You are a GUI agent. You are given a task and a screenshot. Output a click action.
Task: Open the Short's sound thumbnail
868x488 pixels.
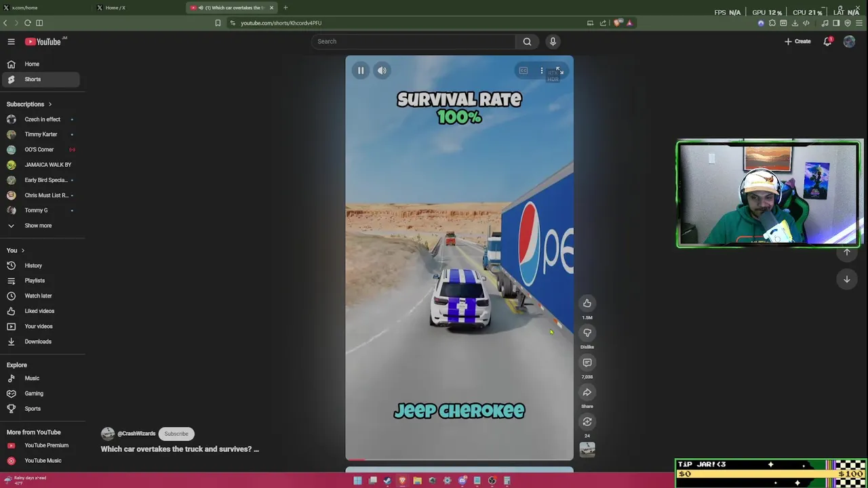tap(587, 449)
